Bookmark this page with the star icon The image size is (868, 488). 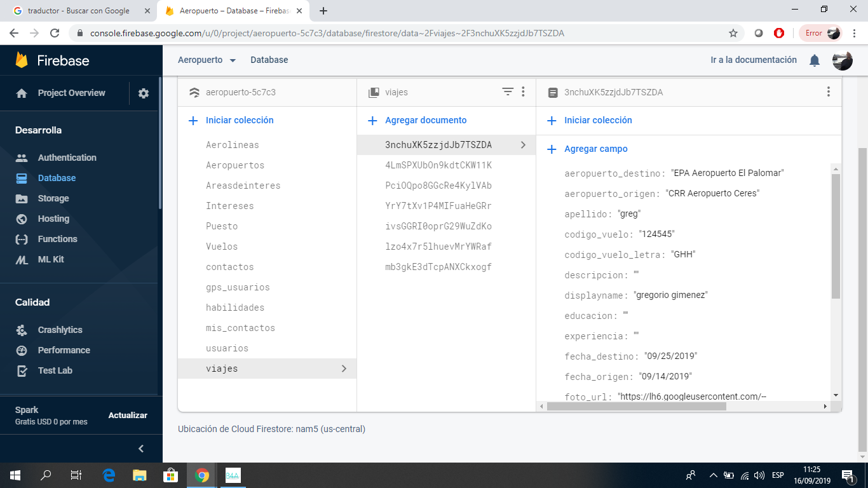coord(733,33)
